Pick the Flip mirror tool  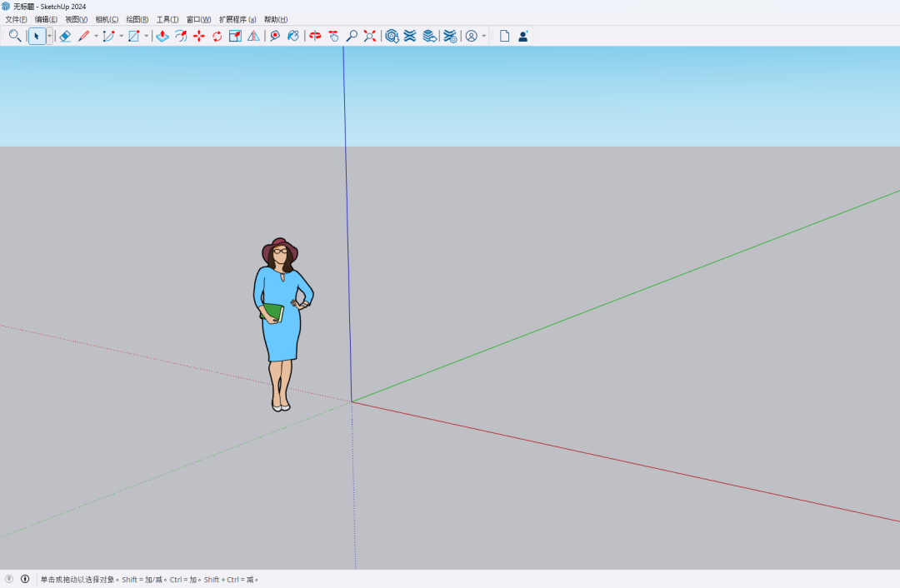(253, 36)
